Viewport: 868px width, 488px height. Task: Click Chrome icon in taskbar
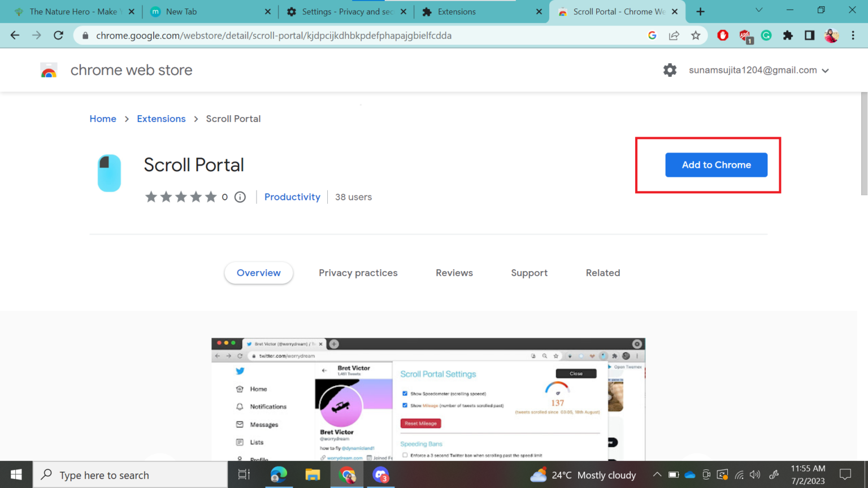click(x=347, y=475)
